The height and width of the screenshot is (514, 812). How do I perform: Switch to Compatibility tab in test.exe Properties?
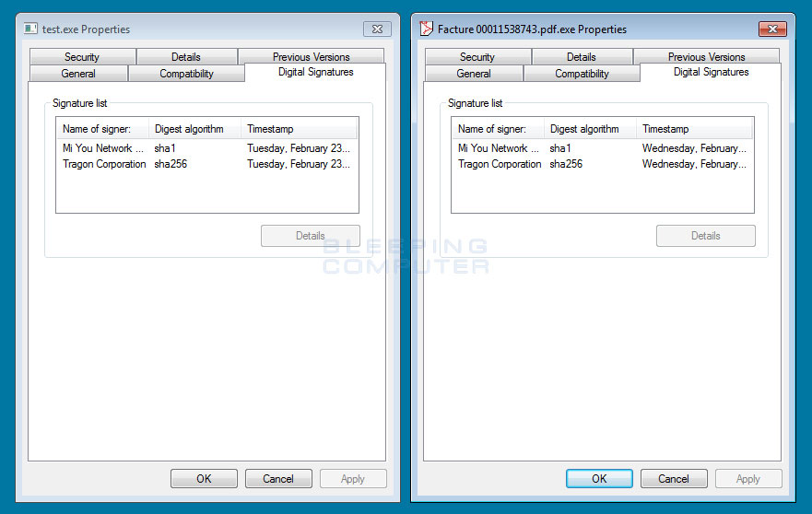(186, 74)
